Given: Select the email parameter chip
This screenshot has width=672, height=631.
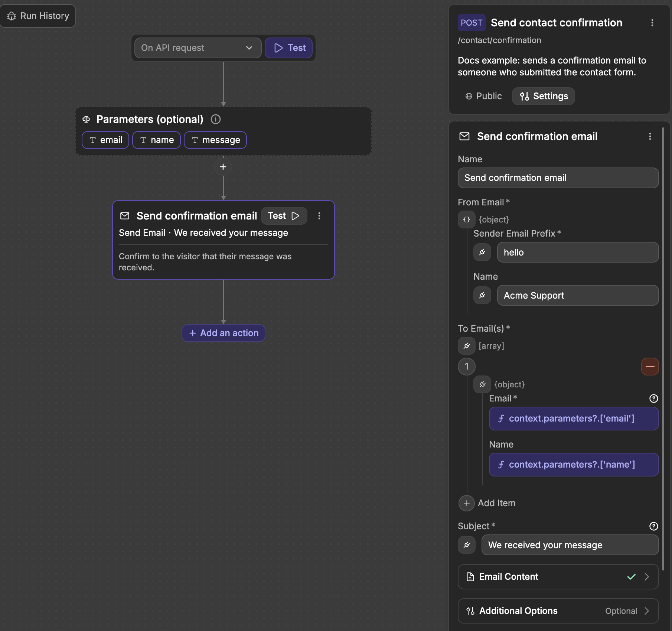Looking at the screenshot, I should [105, 140].
